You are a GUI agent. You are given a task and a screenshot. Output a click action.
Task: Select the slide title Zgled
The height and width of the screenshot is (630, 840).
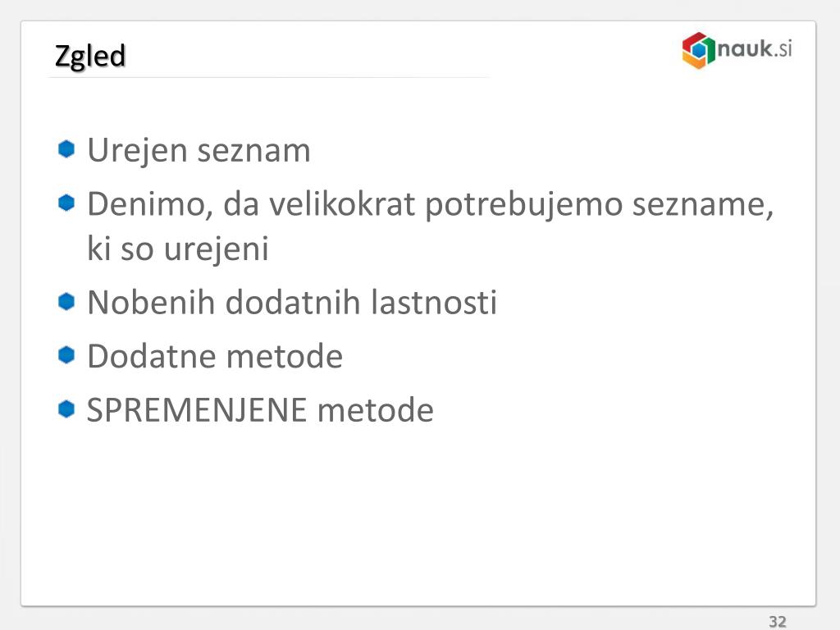(90, 57)
